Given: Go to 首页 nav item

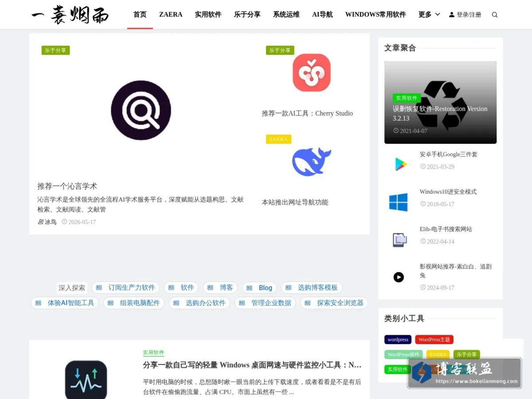Looking at the screenshot, I should 140,15.
